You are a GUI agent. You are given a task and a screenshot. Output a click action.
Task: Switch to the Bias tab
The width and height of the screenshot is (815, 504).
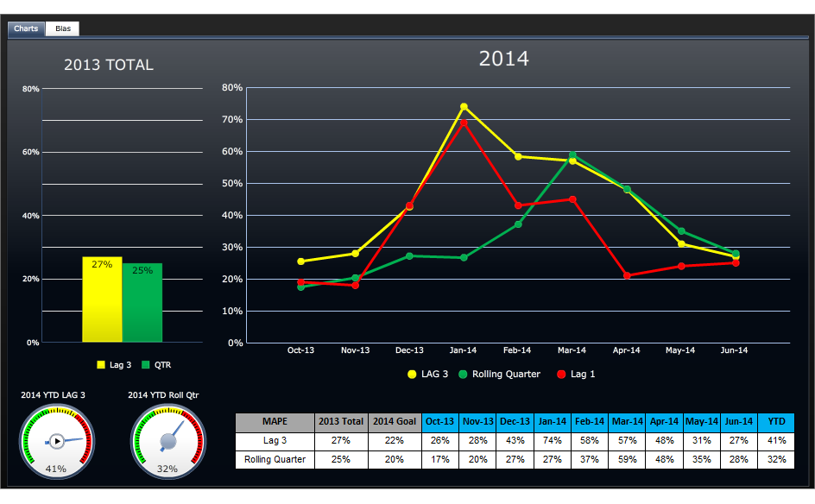62,28
